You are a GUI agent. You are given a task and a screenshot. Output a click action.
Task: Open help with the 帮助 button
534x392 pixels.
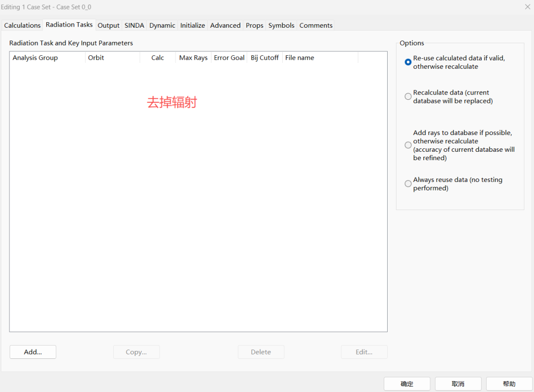coord(509,384)
